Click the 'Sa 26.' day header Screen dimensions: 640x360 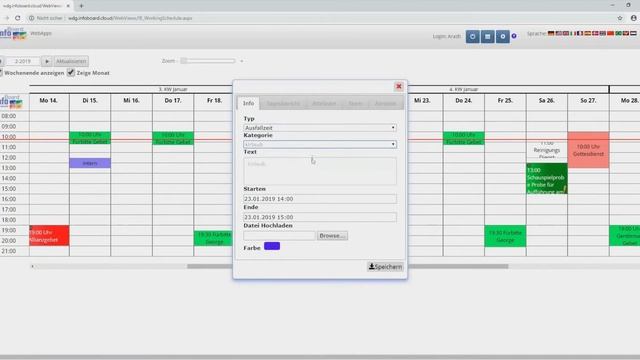pyautogui.click(x=547, y=100)
